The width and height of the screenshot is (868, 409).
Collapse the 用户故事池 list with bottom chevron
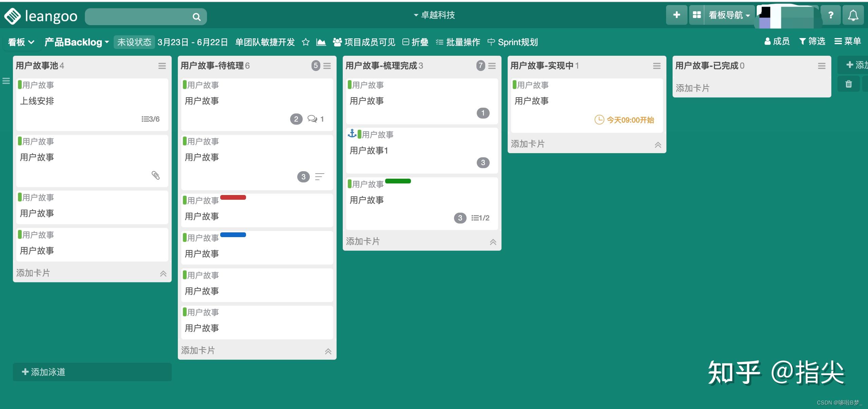click(x=163, y=273)
